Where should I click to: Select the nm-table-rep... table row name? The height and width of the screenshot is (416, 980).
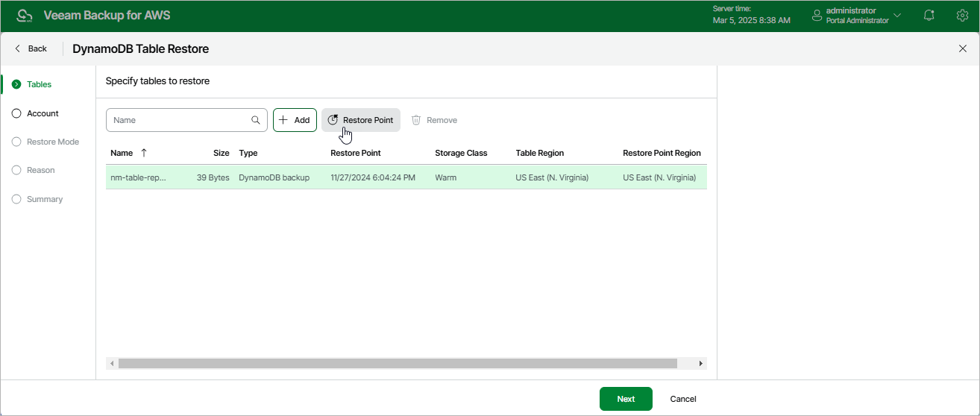(139, 177)
